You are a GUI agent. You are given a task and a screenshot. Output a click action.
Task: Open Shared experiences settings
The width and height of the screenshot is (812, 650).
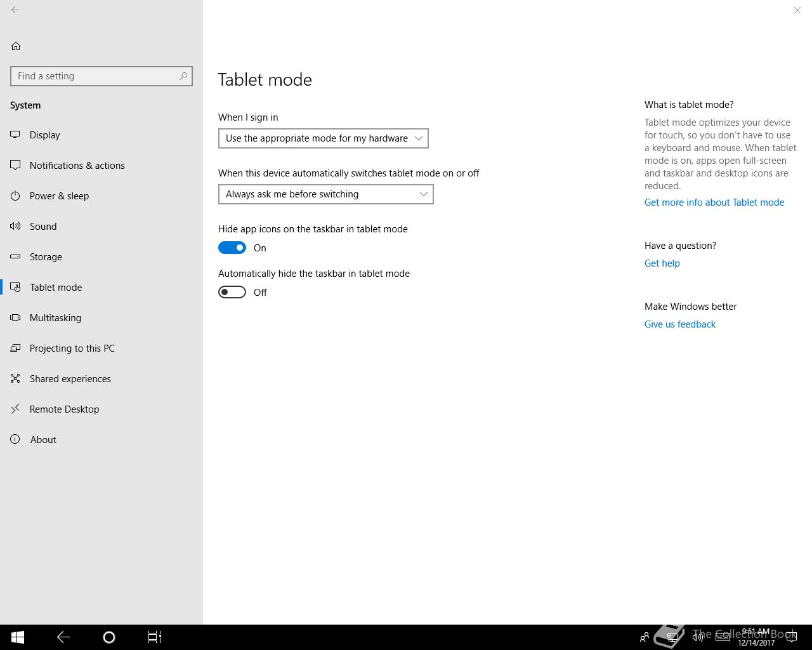click(x=101, y=378)
